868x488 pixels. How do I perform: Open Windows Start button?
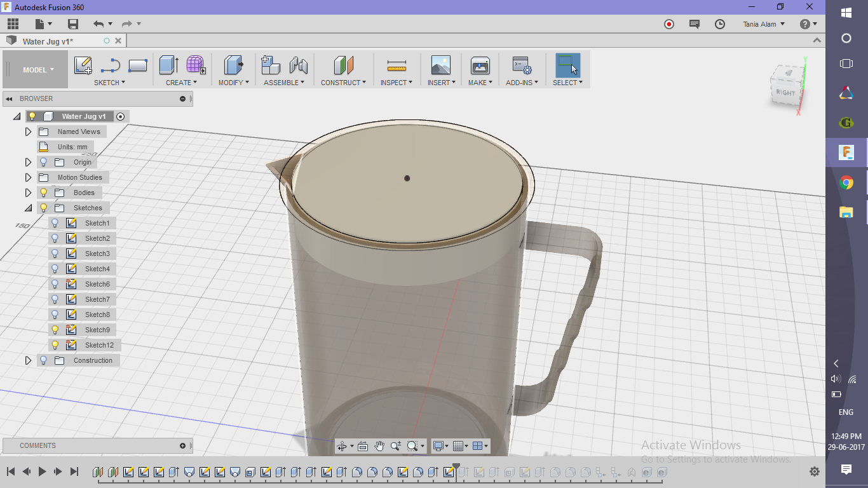846,13
